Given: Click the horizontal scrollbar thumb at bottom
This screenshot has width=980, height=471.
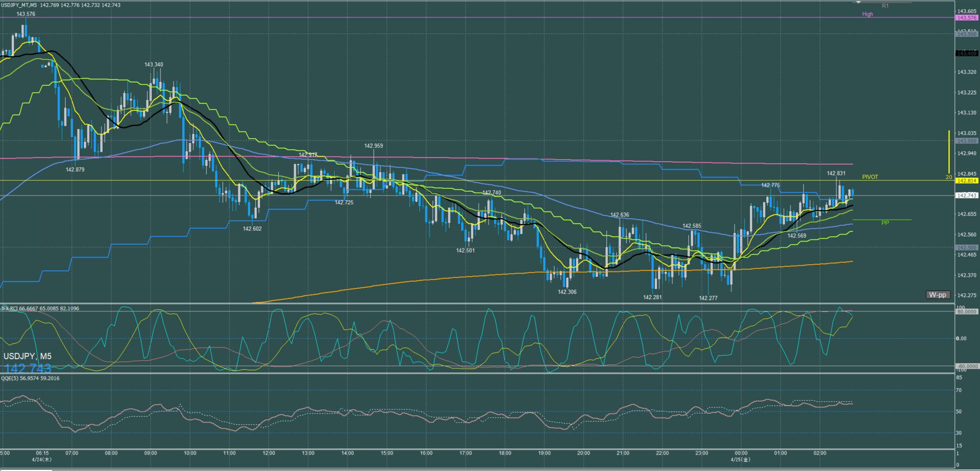Looking at the screenshot, I should click(x=26, y=469).
